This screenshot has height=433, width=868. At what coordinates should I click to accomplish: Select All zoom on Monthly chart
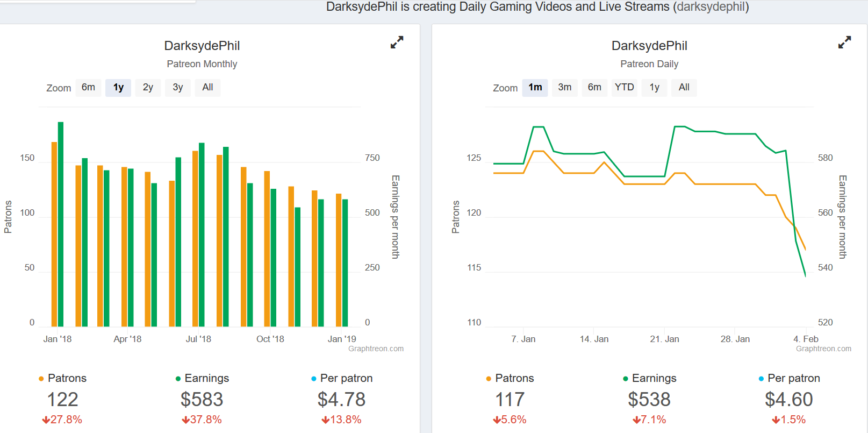tap(207, 87)
